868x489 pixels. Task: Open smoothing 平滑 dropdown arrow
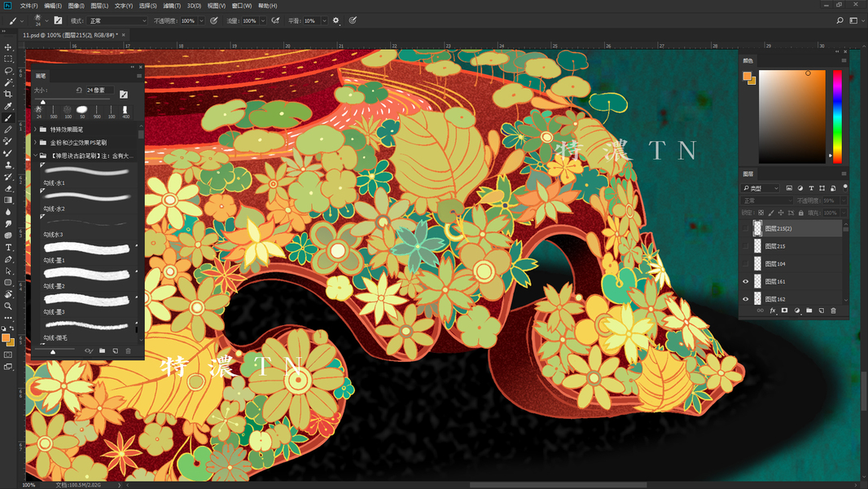[x=324, y=20]
